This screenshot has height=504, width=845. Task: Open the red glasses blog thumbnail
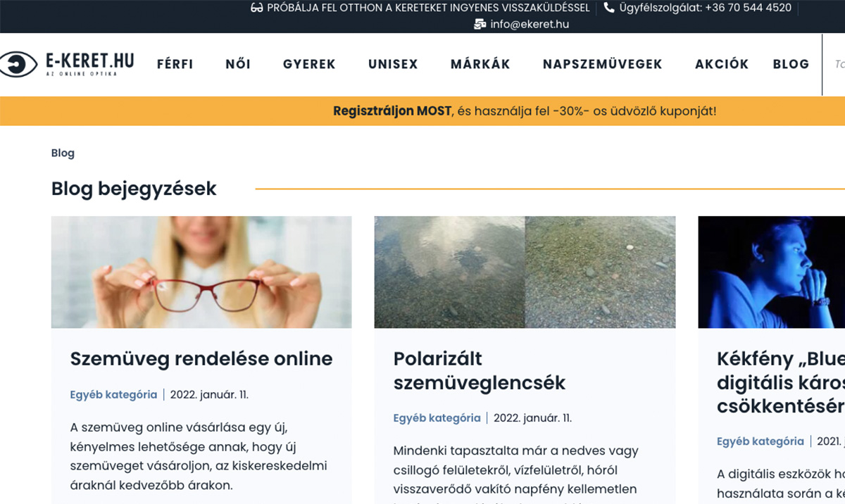pyautogui.click(x=201, y=272)
